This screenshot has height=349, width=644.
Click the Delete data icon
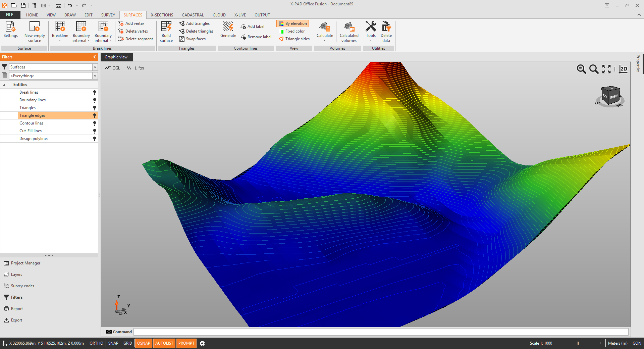386,27
